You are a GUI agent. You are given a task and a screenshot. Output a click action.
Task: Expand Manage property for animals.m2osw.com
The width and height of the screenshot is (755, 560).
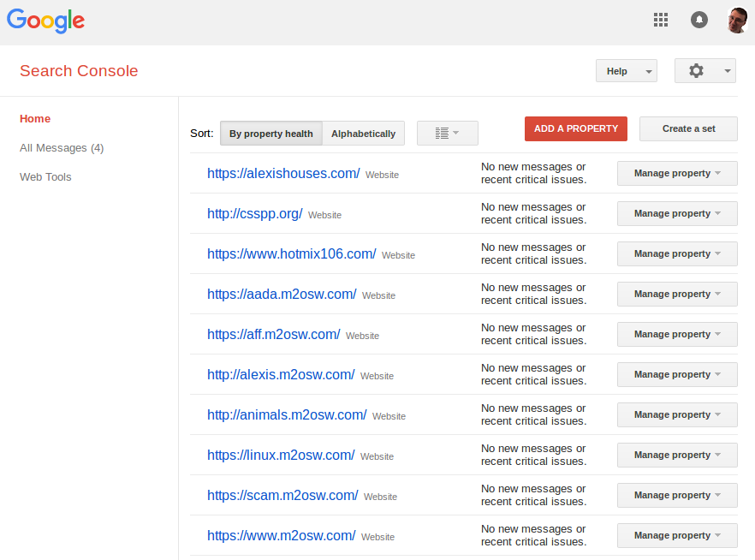(x=677, y=414)
